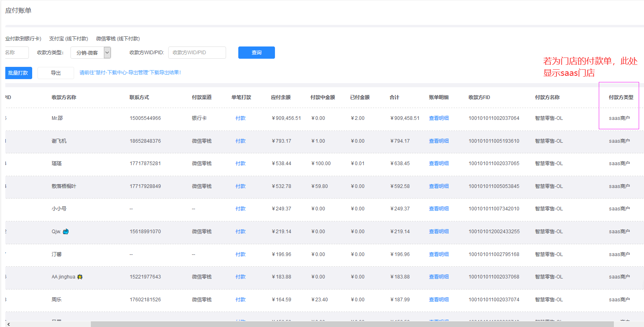This screenshot has height=327, width=644.
Task: Click the horizontal scrollbar thumb
Action: pos(352,324)
